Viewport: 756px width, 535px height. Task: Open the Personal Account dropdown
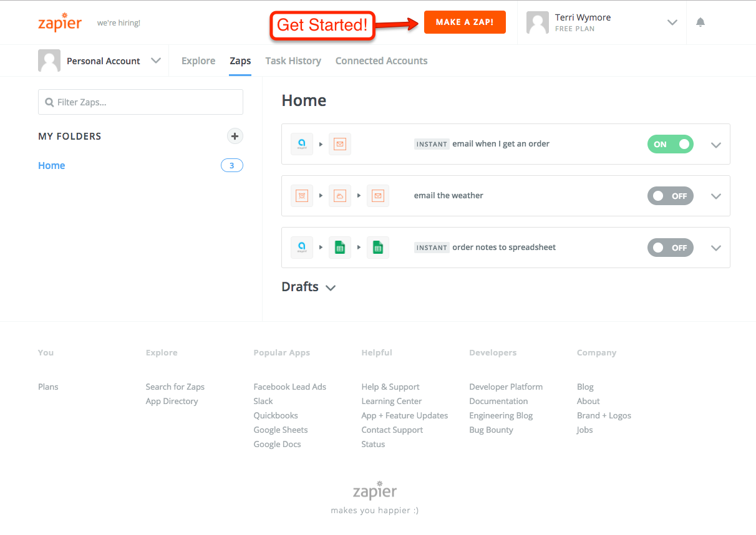(x=156, y=60)
